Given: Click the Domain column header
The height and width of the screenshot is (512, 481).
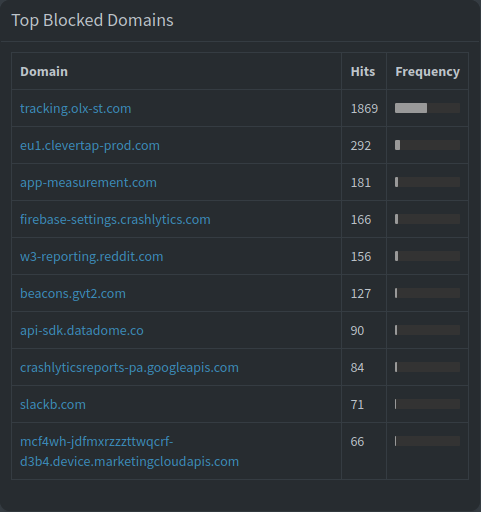Looking at the screenshot, I should (x=44, y=72).
